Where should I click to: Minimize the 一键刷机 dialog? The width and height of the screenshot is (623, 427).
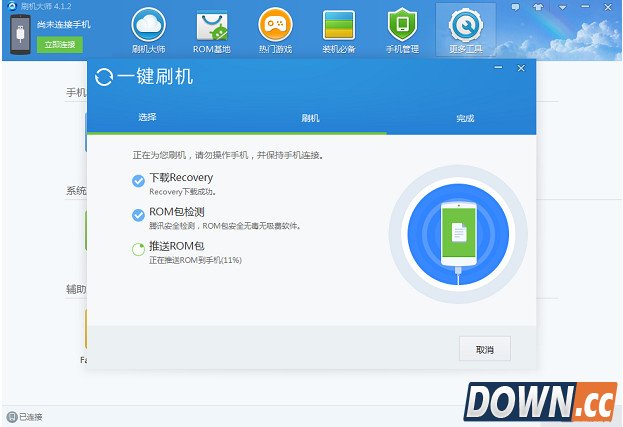[x=499, y=68]
